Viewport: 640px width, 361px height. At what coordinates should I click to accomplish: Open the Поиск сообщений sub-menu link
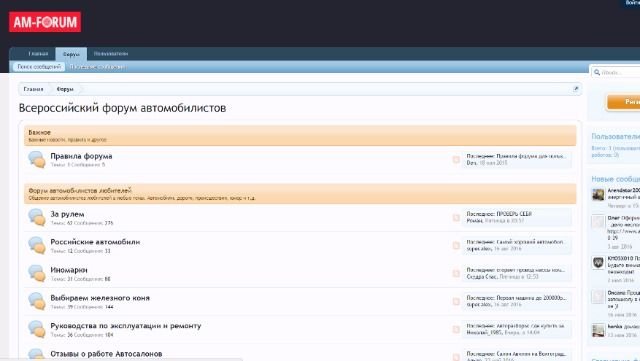point(39,67)
